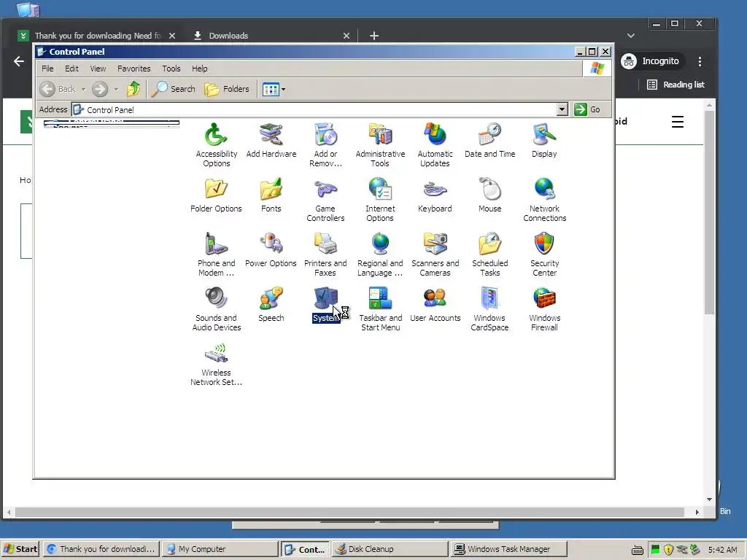This screenshot has width=747, height=560.
Task: Open the Tools menu
Action: point(171,69)
